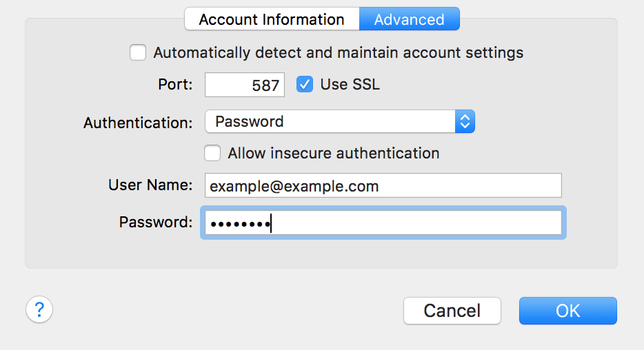The height and width of the screenshot is (350, 644).
Task: Uncheck the Use SSL checkbox
Action: 305,85
